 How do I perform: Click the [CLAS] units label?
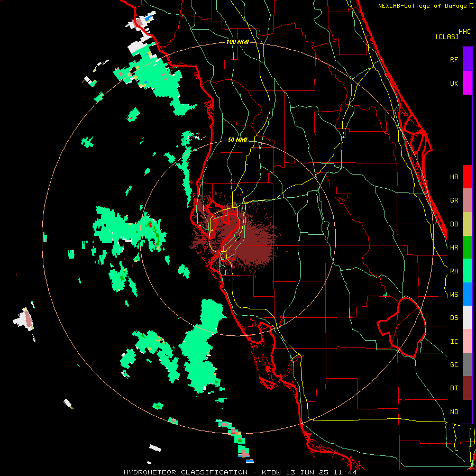coord(447,36)
